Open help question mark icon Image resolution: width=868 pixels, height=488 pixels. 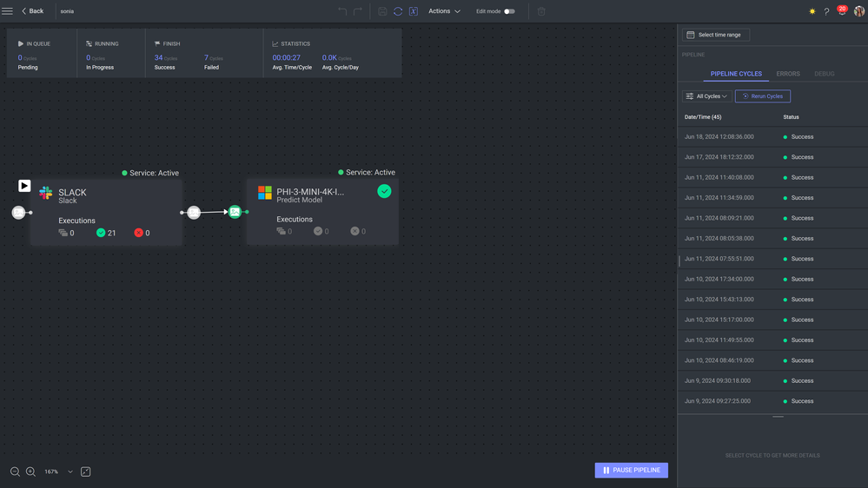(826, 11)
